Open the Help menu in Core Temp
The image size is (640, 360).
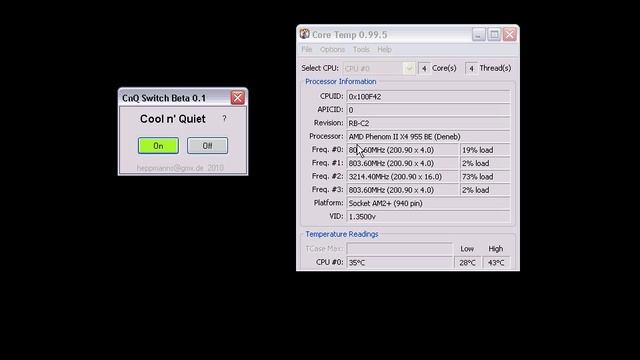(384, 49)
